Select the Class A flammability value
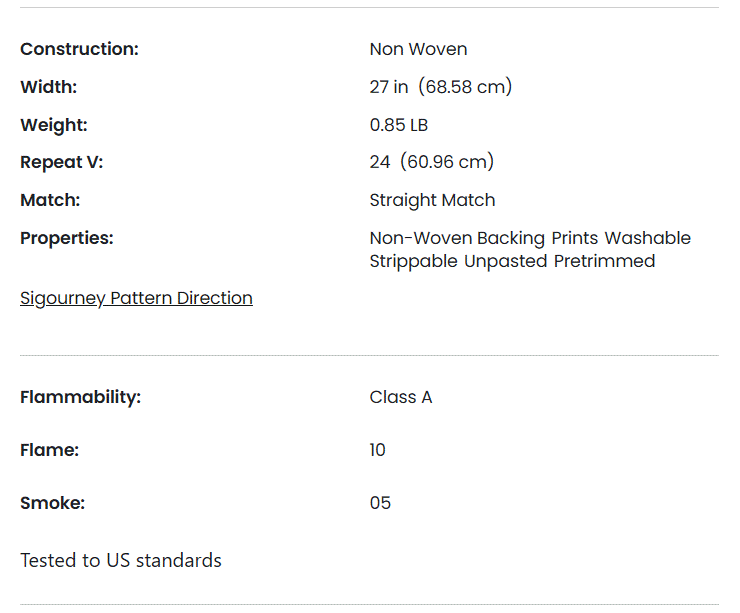This screenshot has width=740, height=613. pyautogui.click(x=401, y=397)
